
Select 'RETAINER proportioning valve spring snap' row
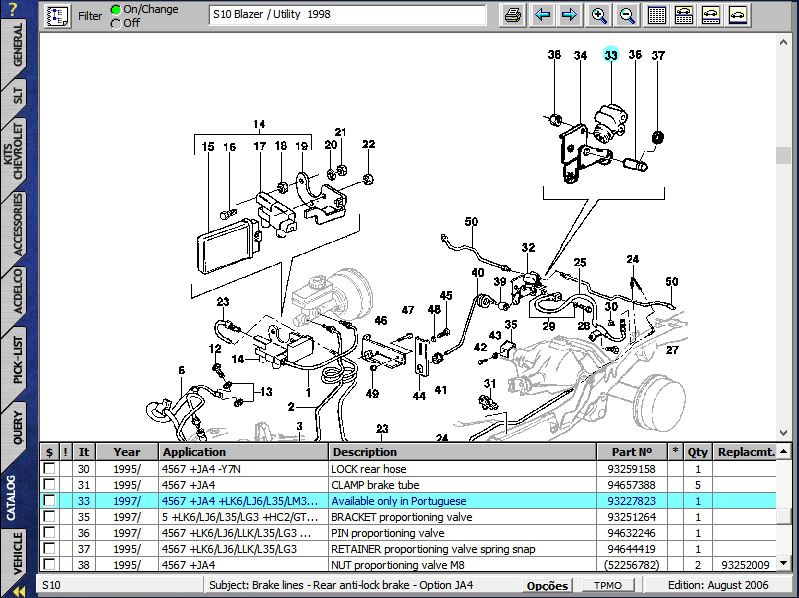point(408,549)
